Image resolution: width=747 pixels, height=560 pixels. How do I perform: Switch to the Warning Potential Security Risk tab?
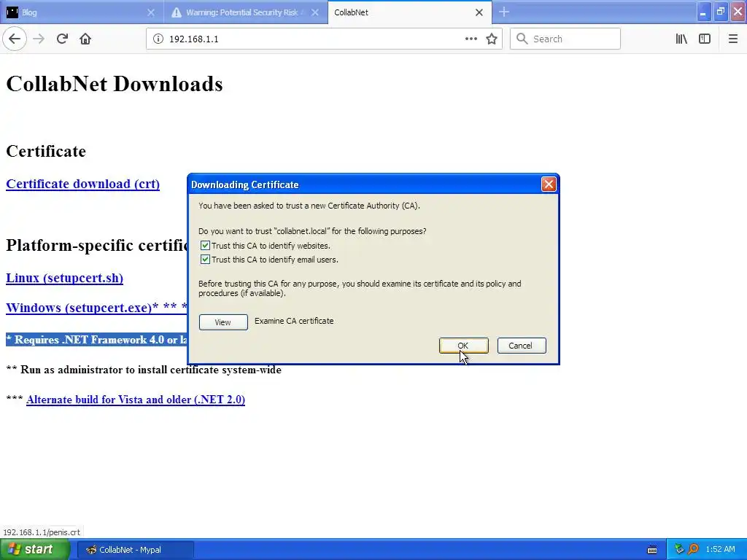(x=246, y=12)
